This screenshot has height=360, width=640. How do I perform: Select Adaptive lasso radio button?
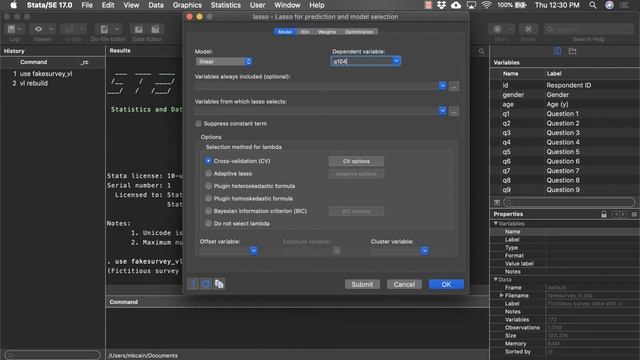point(208,173)
